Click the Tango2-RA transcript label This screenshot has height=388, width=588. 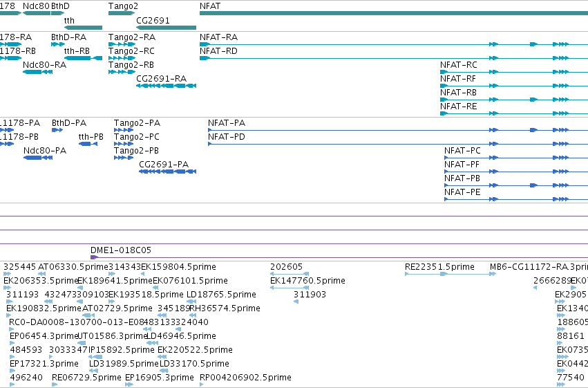131,37
